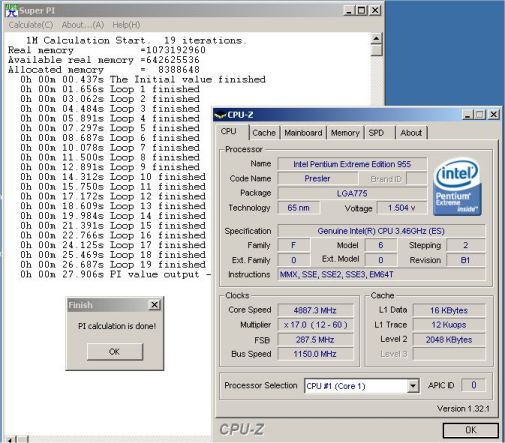Click the FSB value '287.5 MHz'
505x443 pixels.
click(x=315, y=340)
